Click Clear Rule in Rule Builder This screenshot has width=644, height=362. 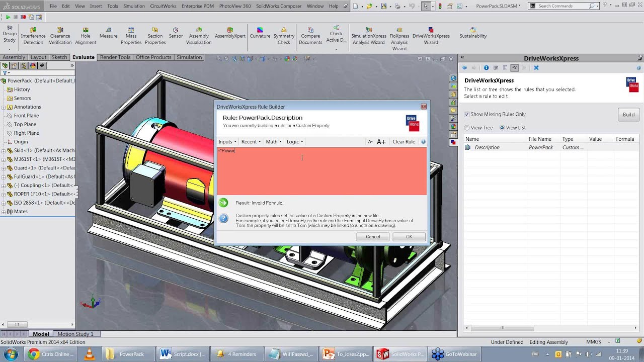[404, 142]
